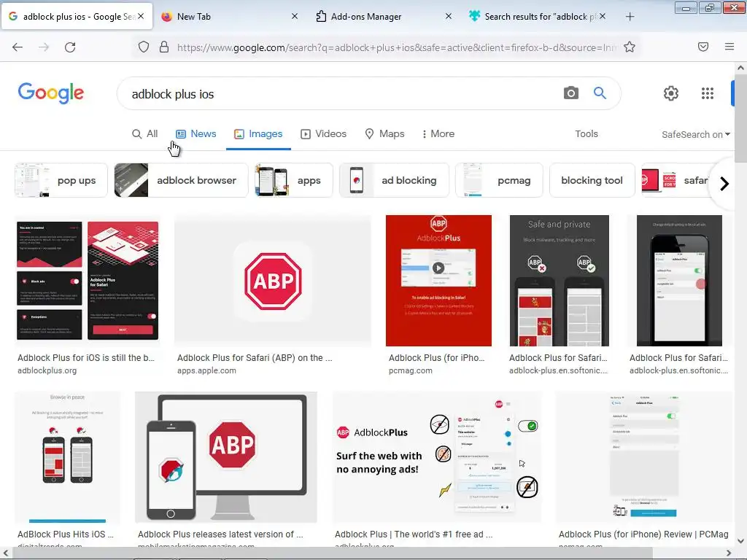Search by image camera icon
The height and width of the screenshot is (560, 747).
pos(570,93)
